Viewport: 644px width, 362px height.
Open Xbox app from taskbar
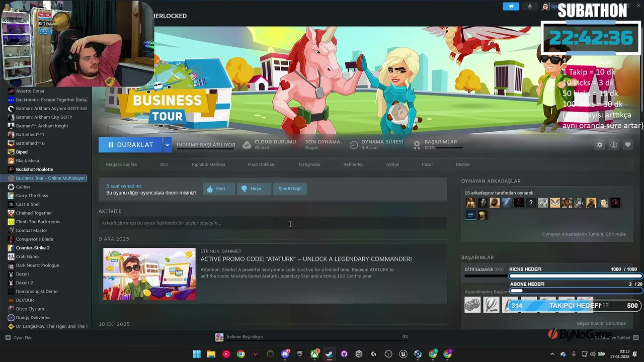(314, 354)
